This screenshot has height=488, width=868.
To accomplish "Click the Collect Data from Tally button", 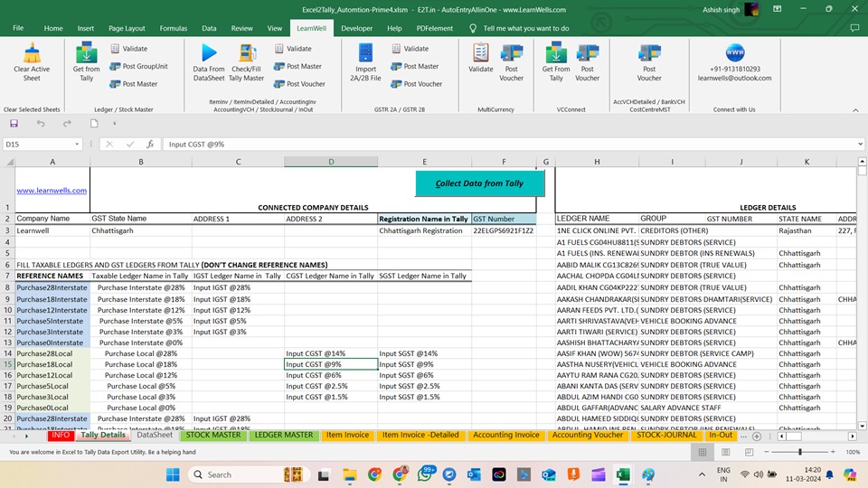I will pyautogui.click(x=480, y=183).
